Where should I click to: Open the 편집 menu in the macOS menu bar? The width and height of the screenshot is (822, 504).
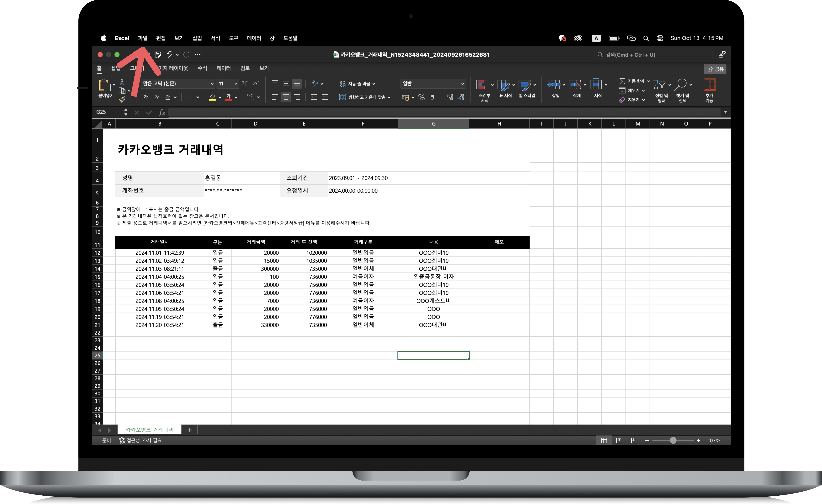[161, 38]
